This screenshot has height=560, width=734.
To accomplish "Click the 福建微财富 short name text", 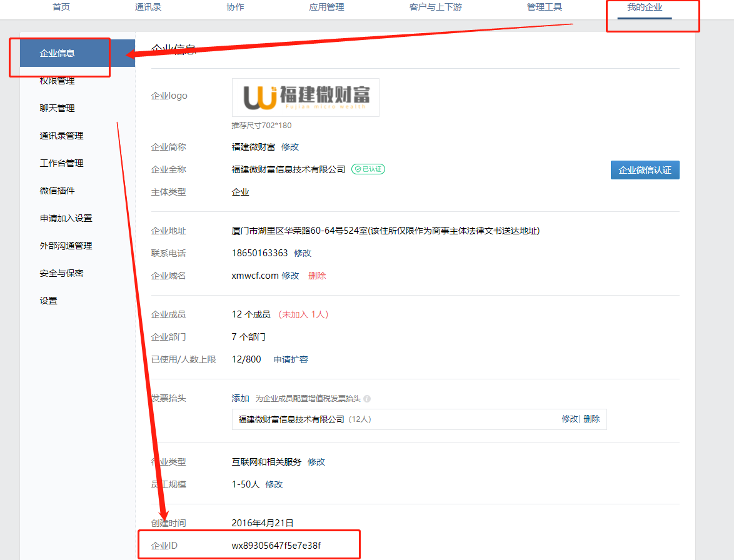I will pyautogui.click(x=253, y=147).
